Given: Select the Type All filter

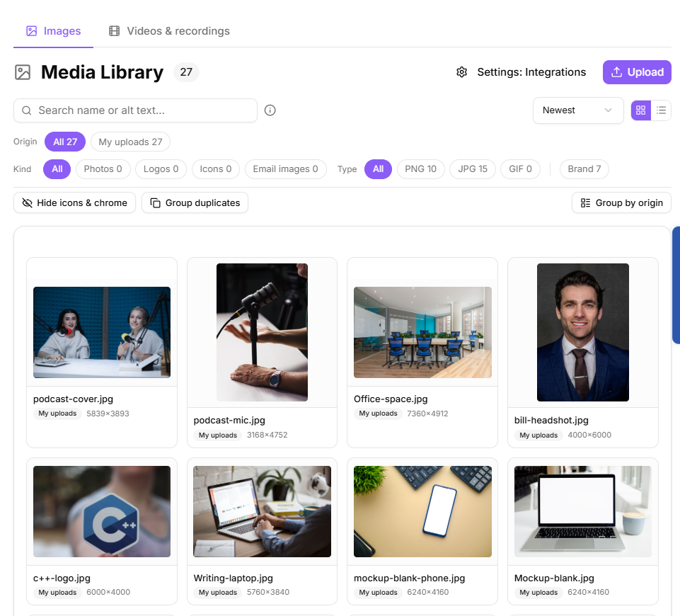Looking at the screenshot, I should click(x=378, y=169).
